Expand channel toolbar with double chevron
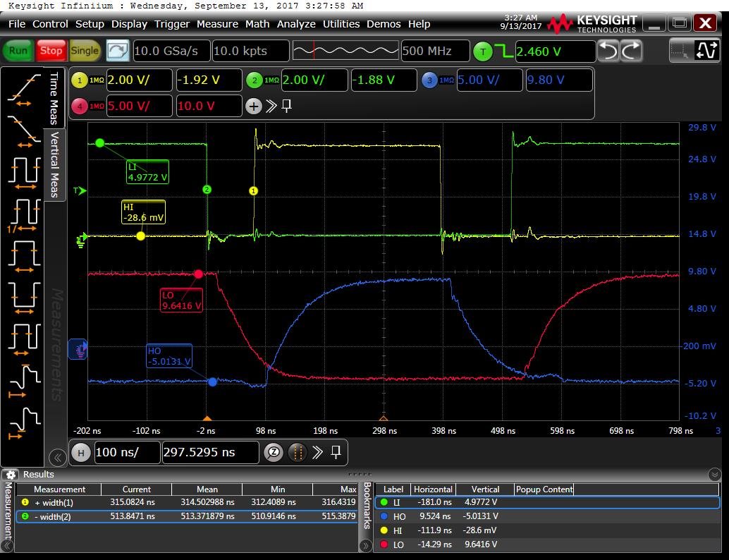The height and width of the screenshot is (560, 729). 271,106
